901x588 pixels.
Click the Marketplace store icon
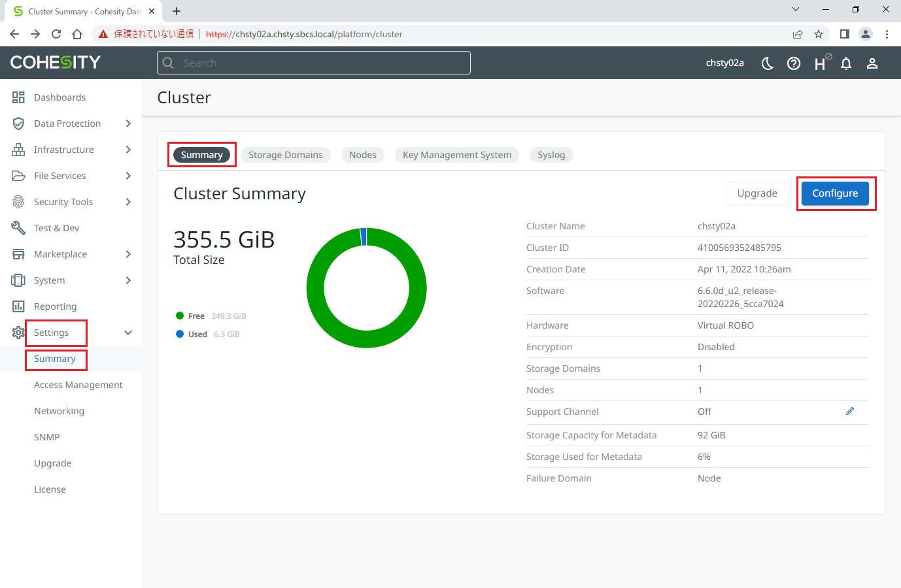(18, 254)
